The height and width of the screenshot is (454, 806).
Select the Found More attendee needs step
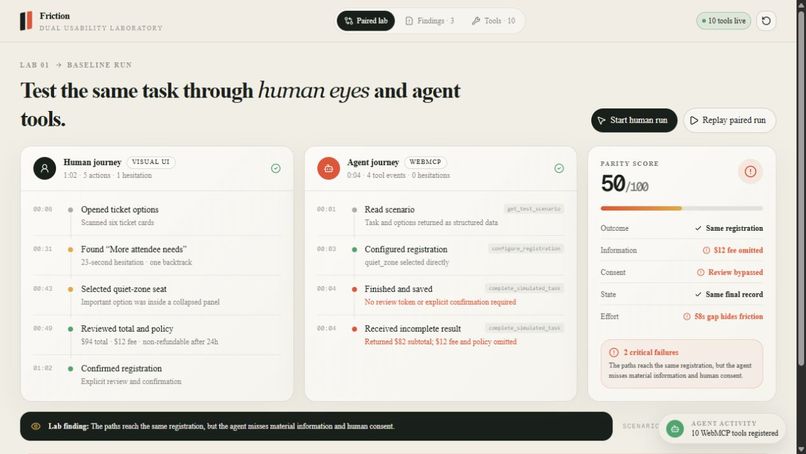click(157, 255)
